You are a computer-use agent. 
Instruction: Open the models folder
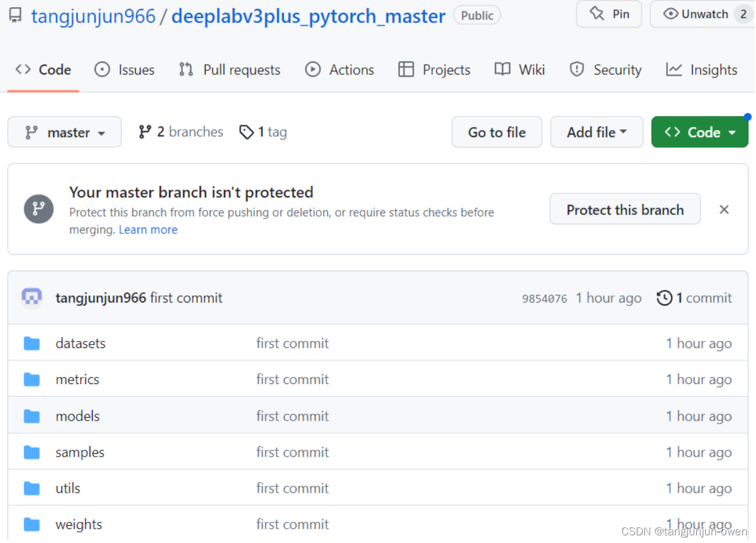[77, 416]
